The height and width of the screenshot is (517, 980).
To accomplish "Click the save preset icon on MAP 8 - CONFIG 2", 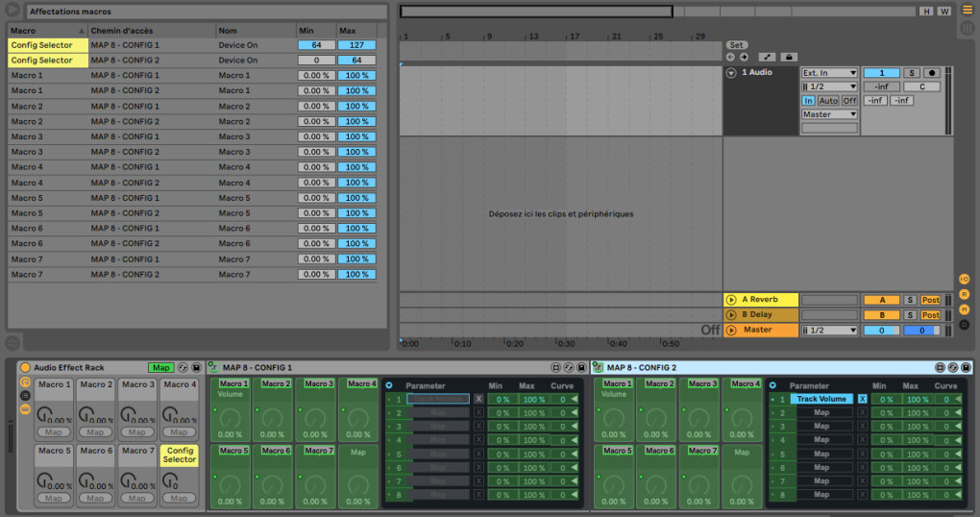I will point(966,368).
